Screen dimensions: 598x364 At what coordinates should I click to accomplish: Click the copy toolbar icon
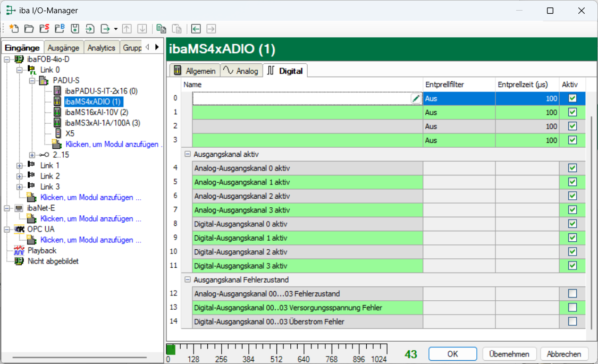pos(161,29)
